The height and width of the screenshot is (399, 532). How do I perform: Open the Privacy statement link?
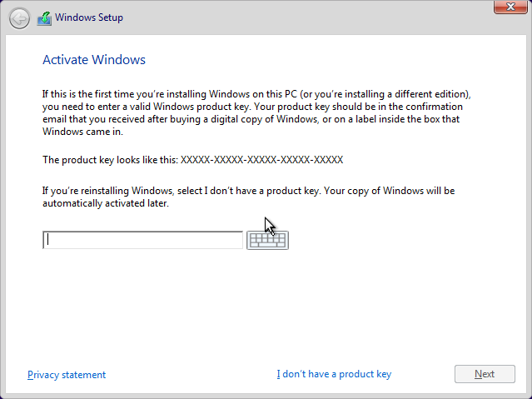[67, 375]
